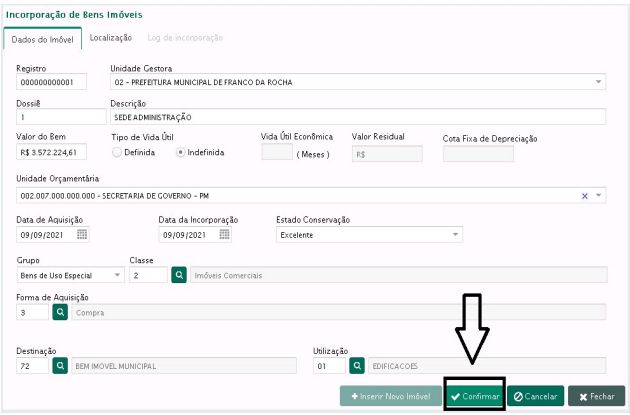
Task: Click the Cancelar button
Action: click(535, 397)
